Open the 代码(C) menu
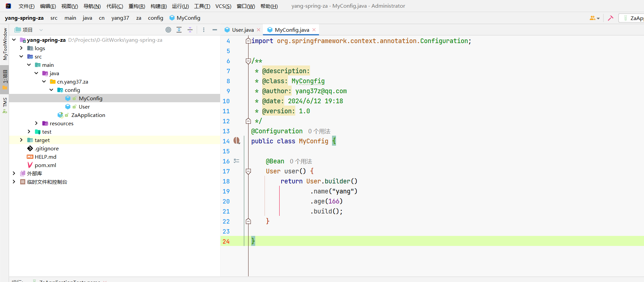Viewport: 644px width, 282px height. (115, 6)
